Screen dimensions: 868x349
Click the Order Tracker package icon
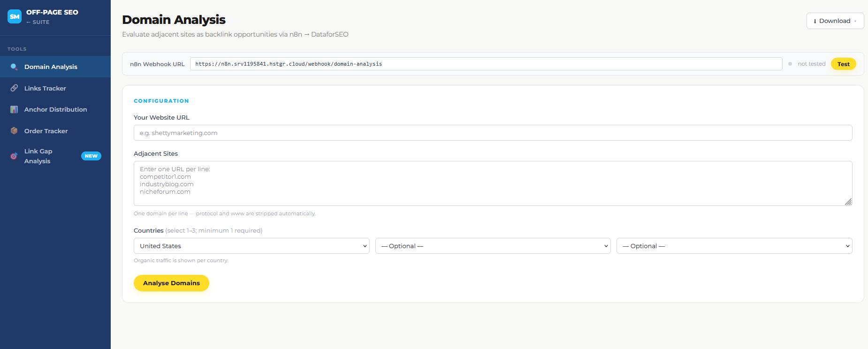(x=14, y=131)
